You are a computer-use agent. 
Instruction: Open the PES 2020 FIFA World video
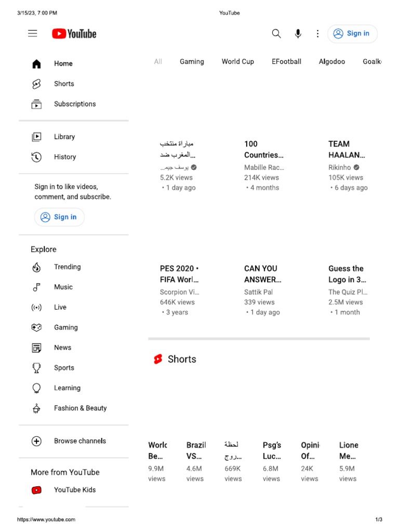179,274
